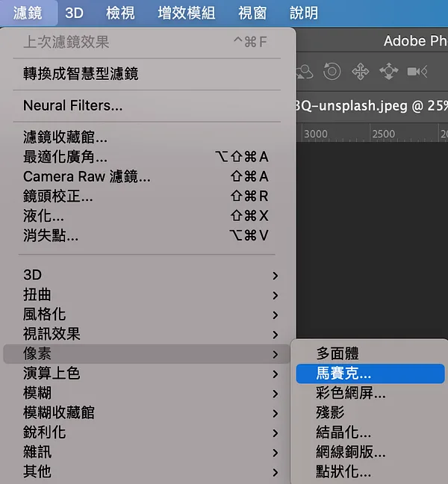Select the highlighted 馬賽克... filter

pyautogui.click(x=370, y=373)
